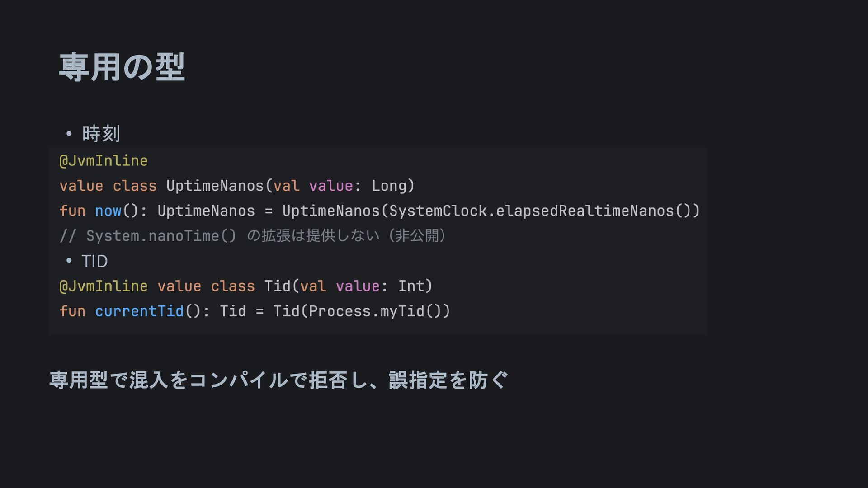868x488 pixels.
Task: Click the slide title 専用の型
Action: click(122, 67)
